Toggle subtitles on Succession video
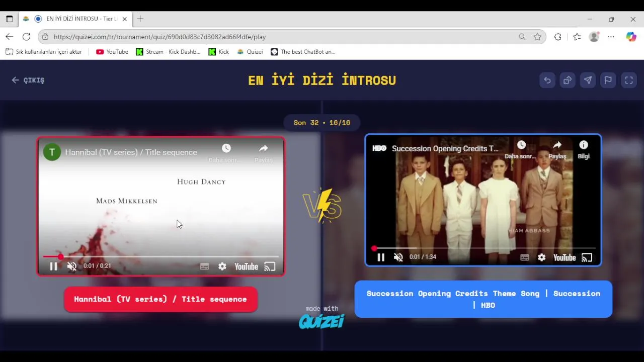644x362 pixels. click(525, 257)
